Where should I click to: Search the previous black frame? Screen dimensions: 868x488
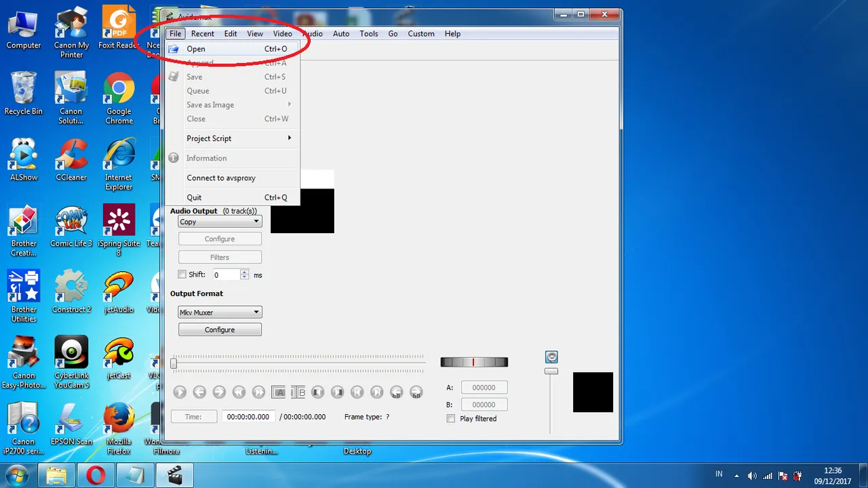(x=317, y=392)
